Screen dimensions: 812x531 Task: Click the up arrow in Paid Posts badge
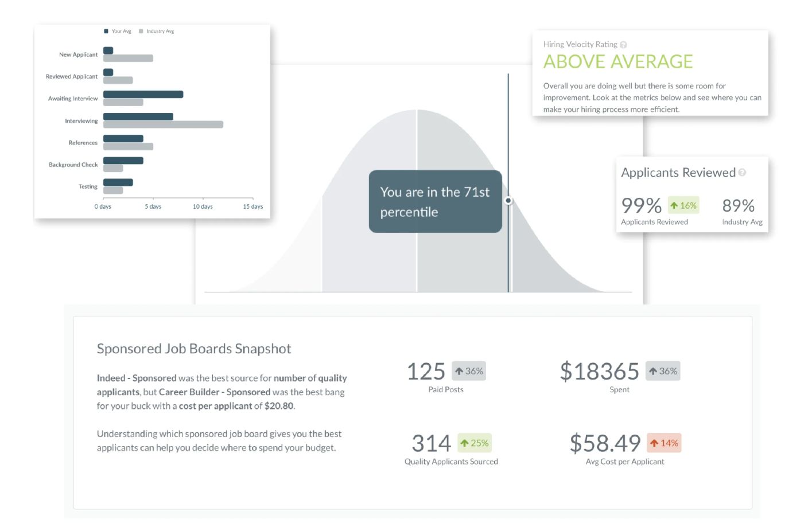pos(459,371)
